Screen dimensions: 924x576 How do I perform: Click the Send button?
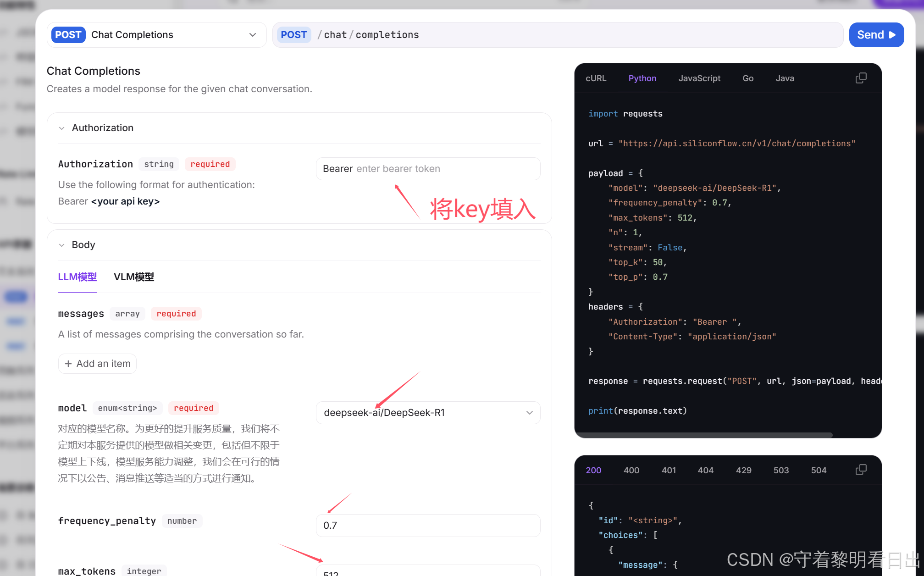876,35
